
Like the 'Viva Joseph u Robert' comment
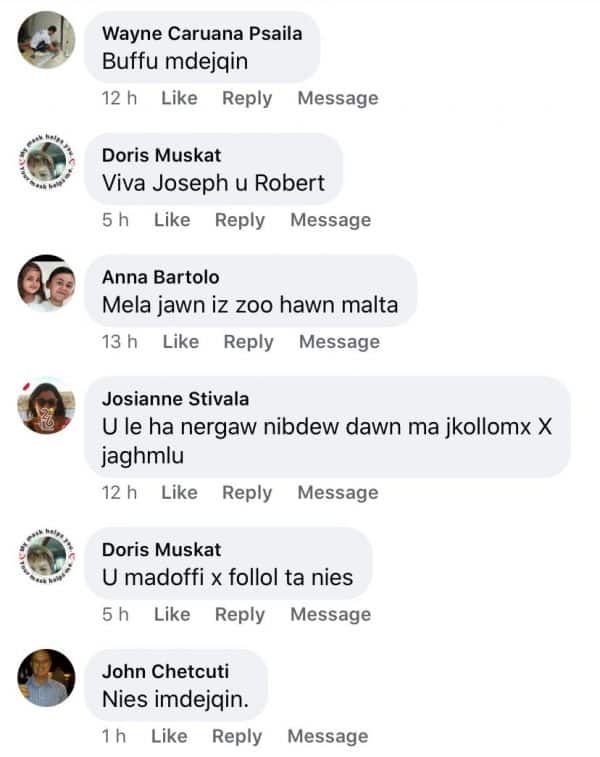pos(172,220)
